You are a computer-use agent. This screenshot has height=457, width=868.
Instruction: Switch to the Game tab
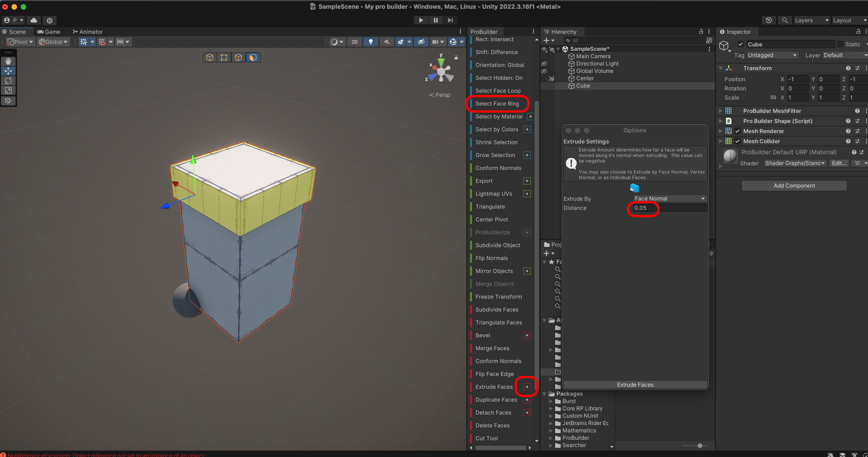49,32
